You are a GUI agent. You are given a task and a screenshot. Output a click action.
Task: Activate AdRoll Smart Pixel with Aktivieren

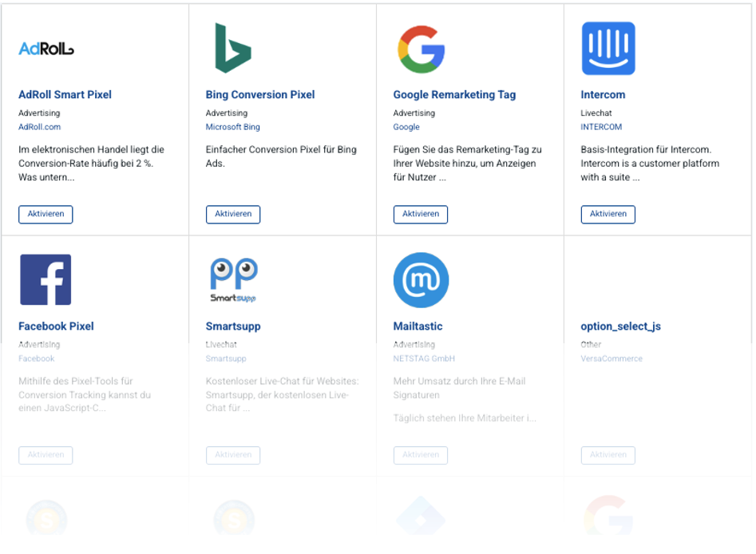pos(46,214)
